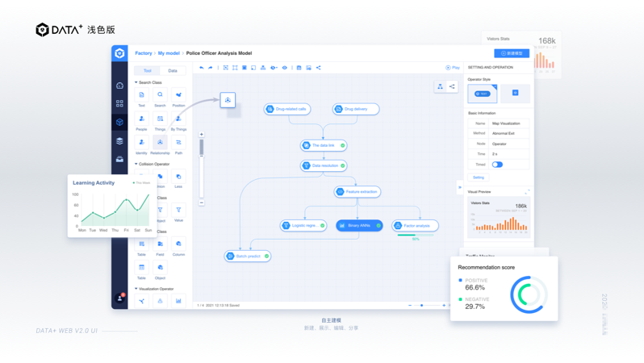Choose the TEXT pill operator style

[x=483, y=94]
